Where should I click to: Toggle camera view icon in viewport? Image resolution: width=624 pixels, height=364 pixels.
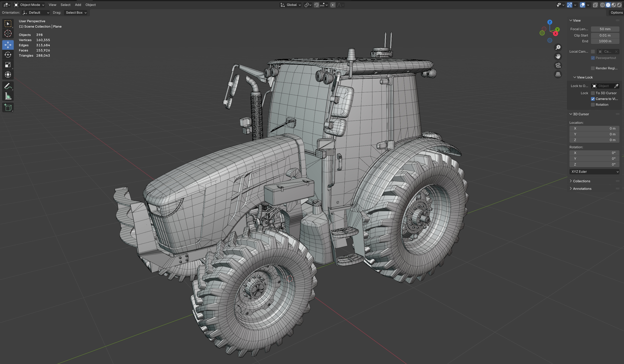(x=558, y=65)
